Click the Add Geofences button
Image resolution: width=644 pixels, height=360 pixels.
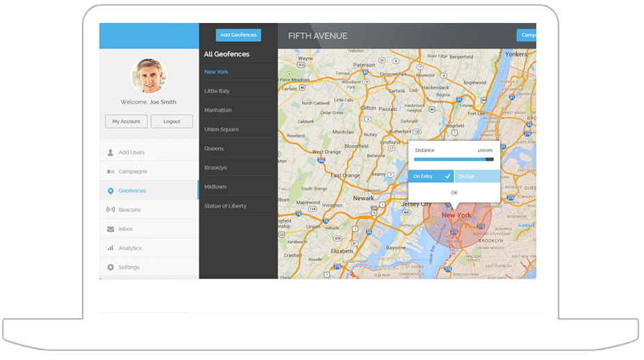238,35
